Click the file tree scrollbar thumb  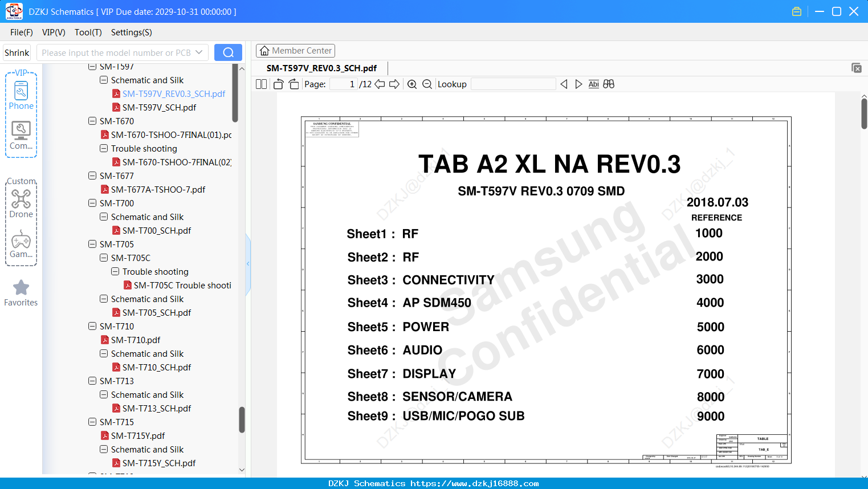[242, 419]
